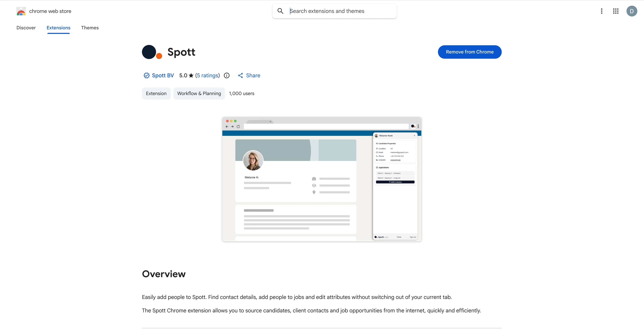Click the Chrome Web Store logo
The height and width of the screenshot is (333, 644).
(21, 11)
